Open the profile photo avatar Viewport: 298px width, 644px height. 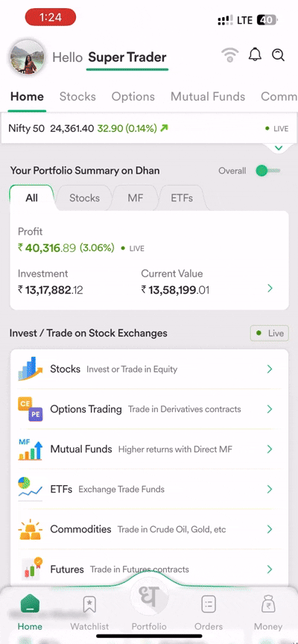click(27, 57)
